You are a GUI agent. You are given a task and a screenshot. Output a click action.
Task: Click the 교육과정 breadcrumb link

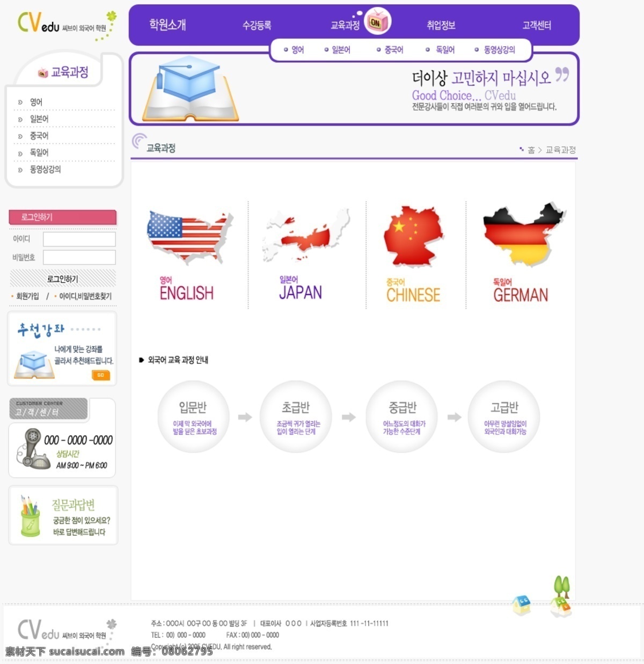pos(561,150)
